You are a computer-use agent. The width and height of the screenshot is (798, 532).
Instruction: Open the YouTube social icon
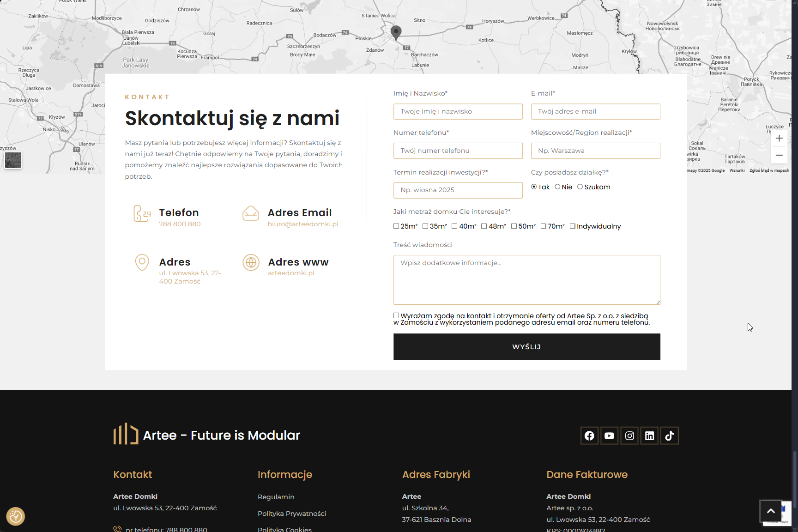(609, 435)
